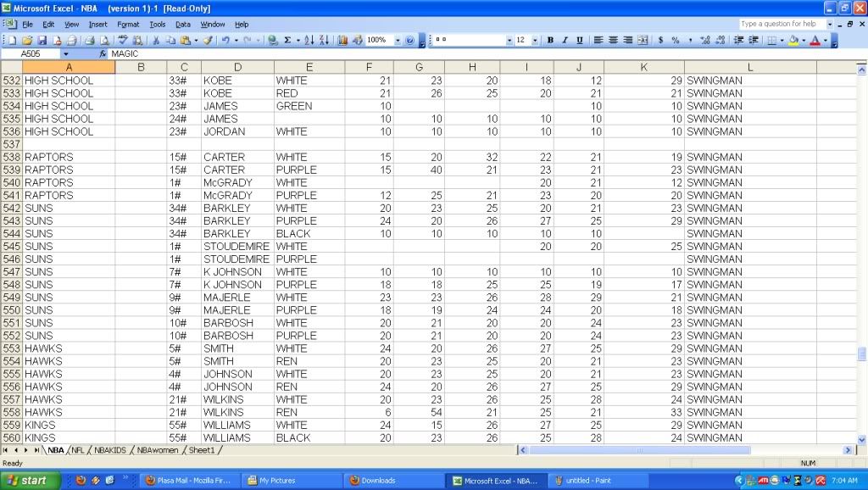The image size is (868, 490).
Task: Align text right in the cell
Action: 628,41
